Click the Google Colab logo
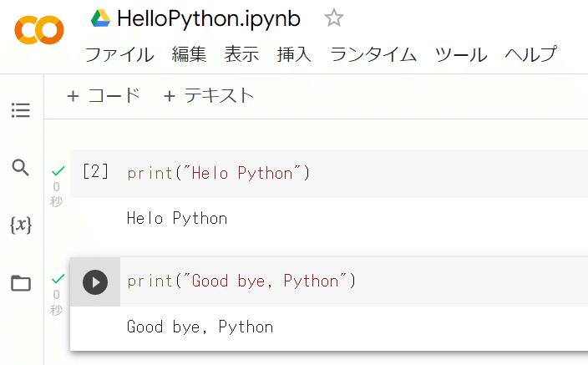 [38, 30]
